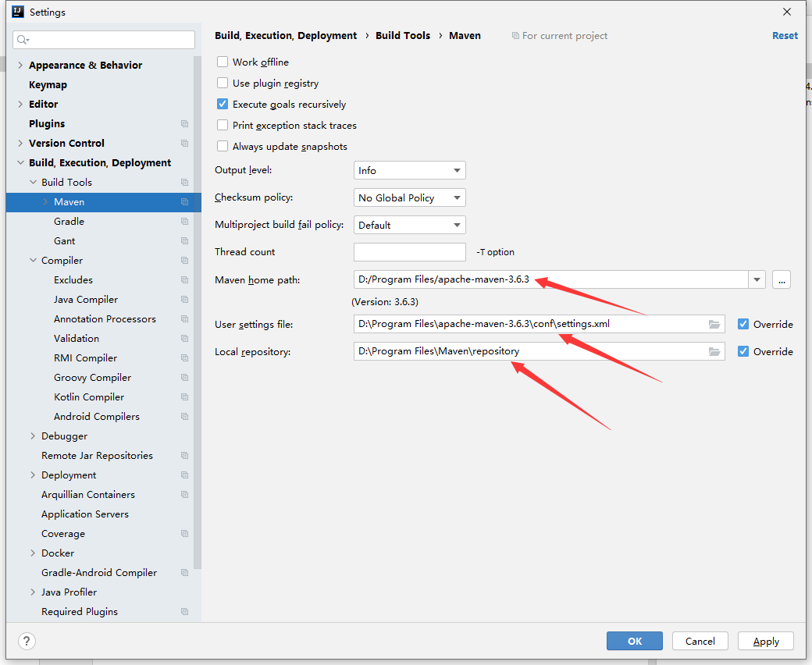
Task: Click the Thread count input field
Action: tap(410, 252)
